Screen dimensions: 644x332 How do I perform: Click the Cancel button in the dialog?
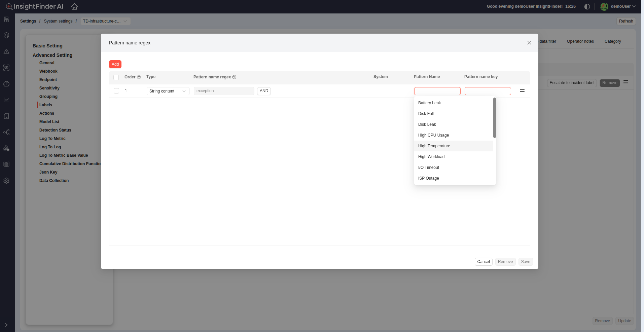(x=483, y=262)
